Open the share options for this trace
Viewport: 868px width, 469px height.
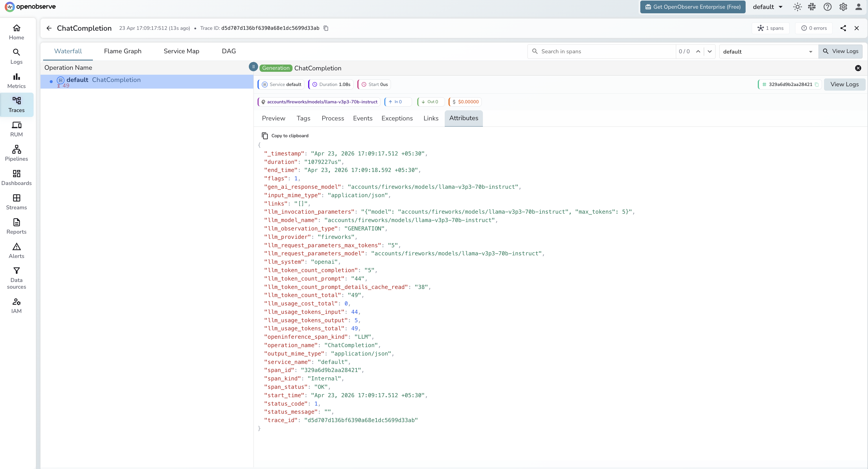pos(843,28)
